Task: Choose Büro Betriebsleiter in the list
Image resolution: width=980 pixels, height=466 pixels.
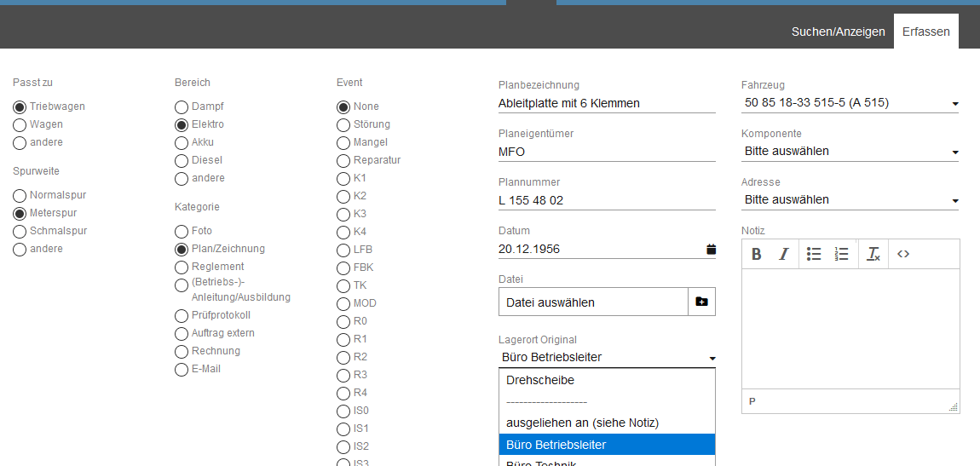Action: click(607, 445)
